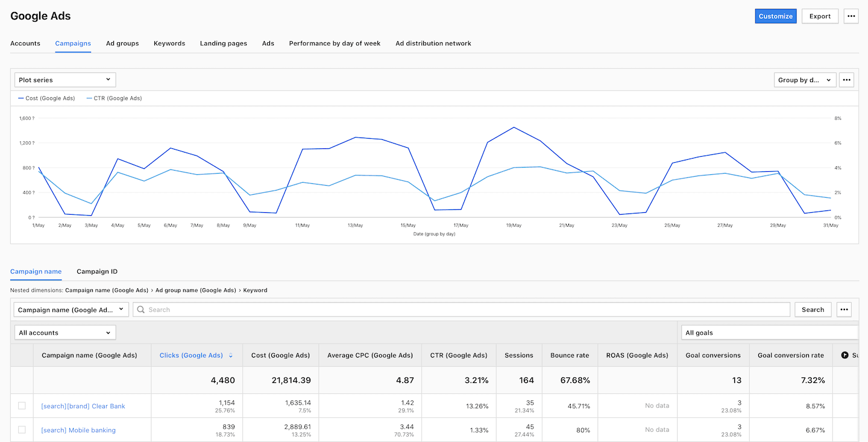The image size is (868, 442).
Task: Open the Plot series dropdown
Action: point(64,79)
